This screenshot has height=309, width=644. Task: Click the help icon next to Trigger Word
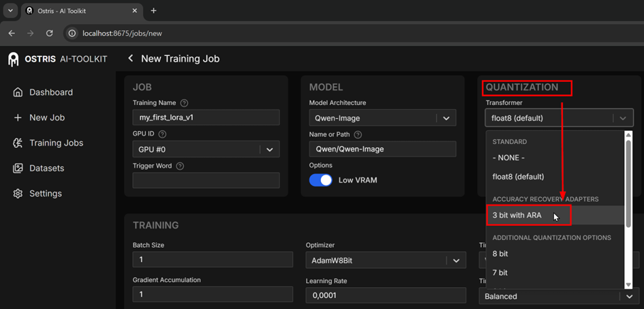coord(179,166)
